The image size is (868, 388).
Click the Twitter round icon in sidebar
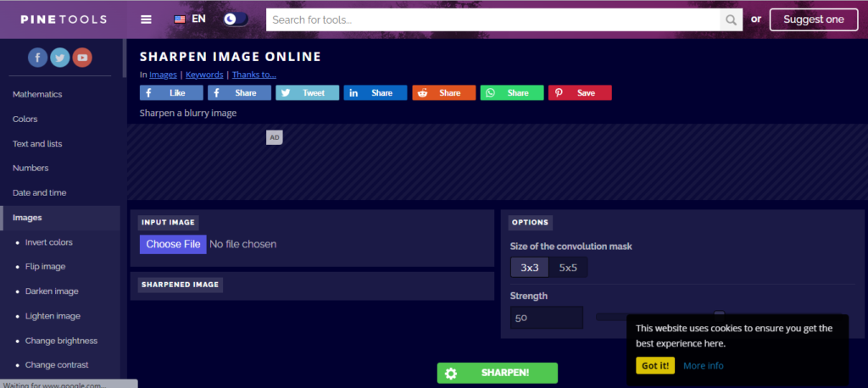click(x=60, y=58)
